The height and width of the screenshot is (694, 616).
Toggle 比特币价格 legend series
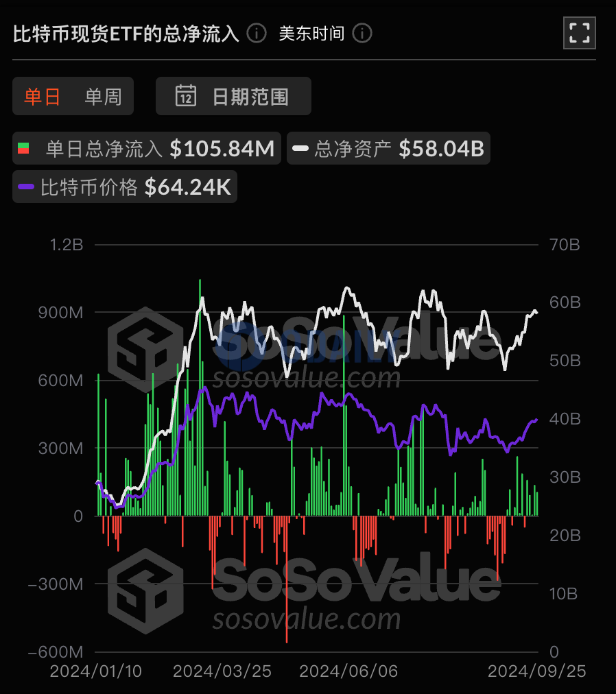coord(125,187)
